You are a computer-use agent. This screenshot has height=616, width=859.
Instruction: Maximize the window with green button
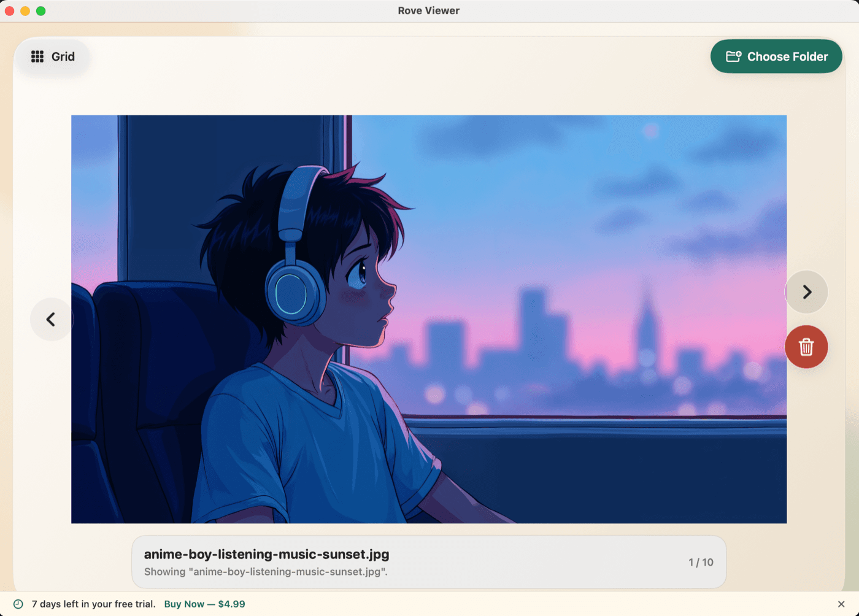click(x=41, y=11)
